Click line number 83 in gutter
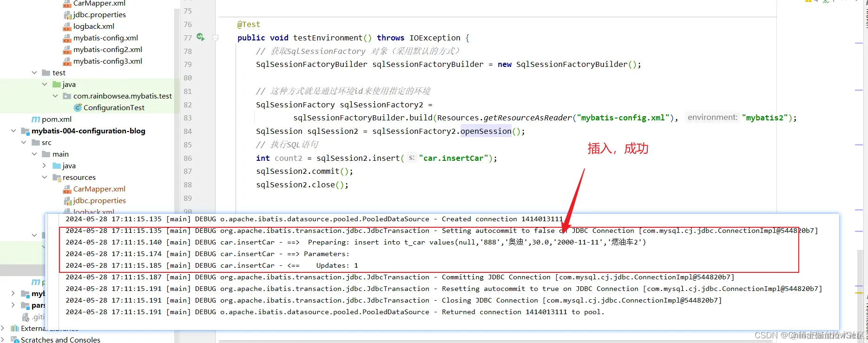The height and width of the screenshot is (343, 868). pyautogui.click(x=188, y=118)
